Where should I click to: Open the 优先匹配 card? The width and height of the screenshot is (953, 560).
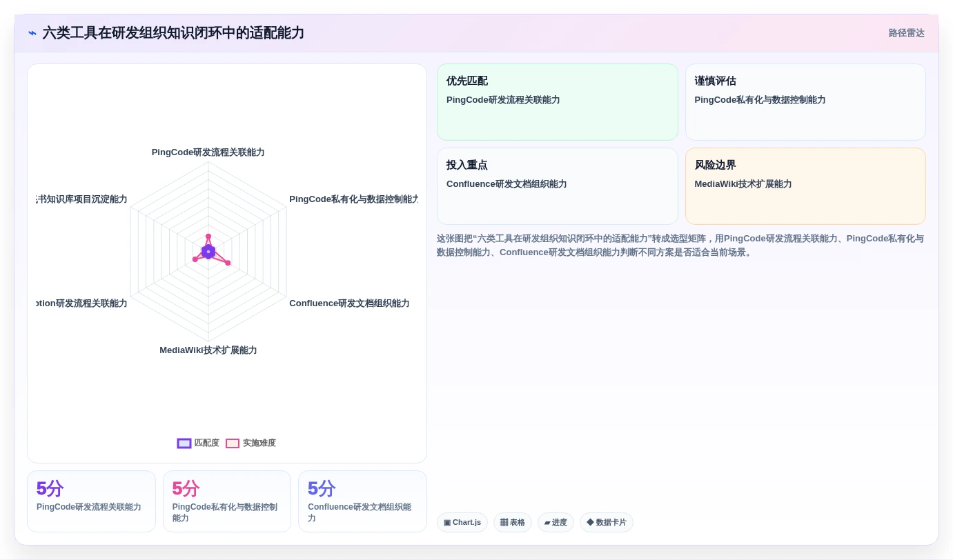pos(558,102)
